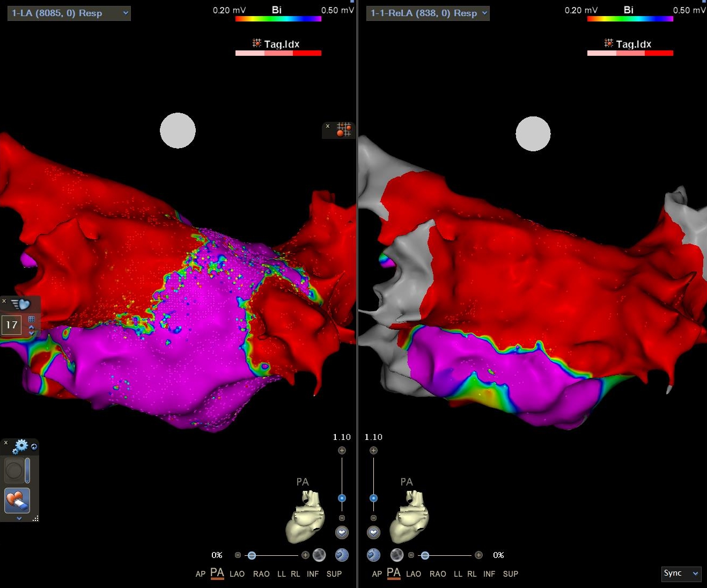Click the half-heart clipping icon in right view
Screen dimensions: 707x588
pyautogui.click(x=373, y=555)
